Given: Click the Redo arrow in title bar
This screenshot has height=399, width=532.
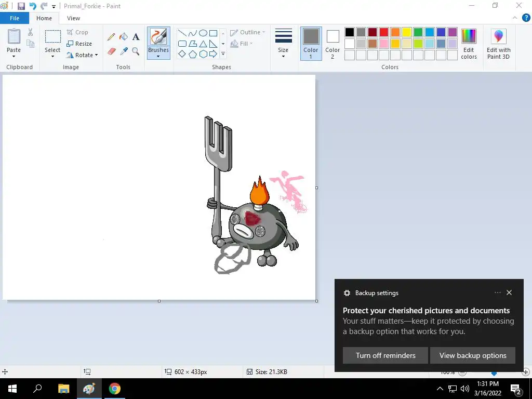Looking at the screenshot, I should pos(44,6).
